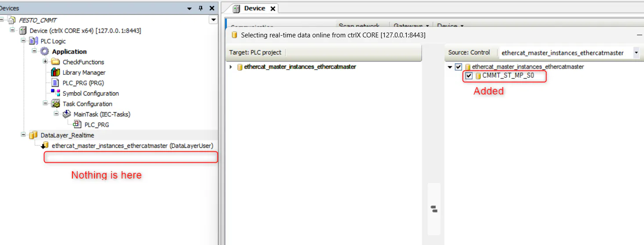Select ethercatmaster (DataLayerUser) tree entry

(127, 146)
